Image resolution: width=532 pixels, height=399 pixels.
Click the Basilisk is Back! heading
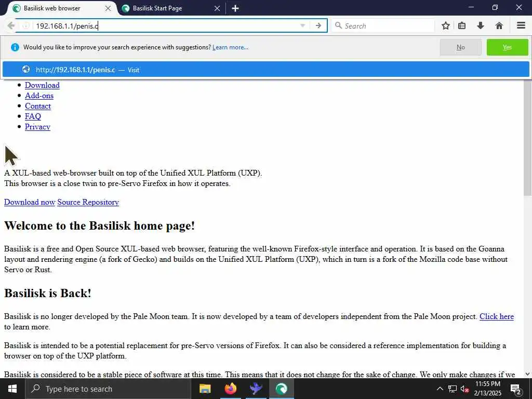point(47,293)
